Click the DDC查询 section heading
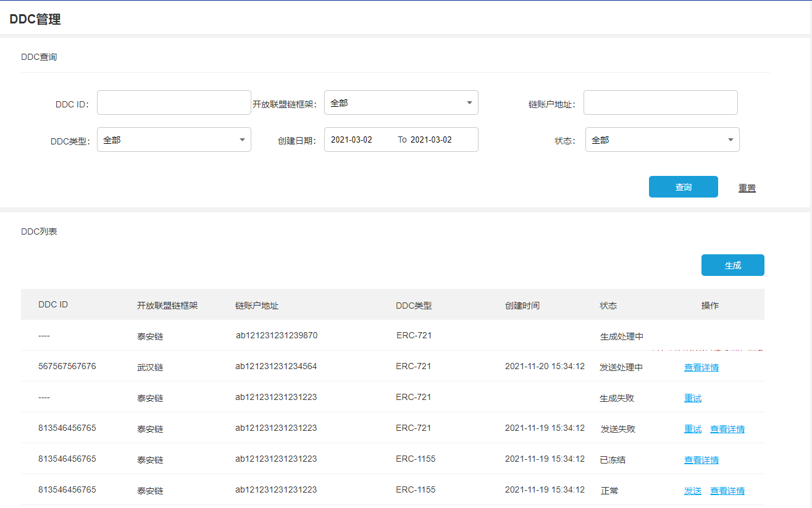This screenshot has height=508, width=812. pyautogui.click(x=39, y=57)
